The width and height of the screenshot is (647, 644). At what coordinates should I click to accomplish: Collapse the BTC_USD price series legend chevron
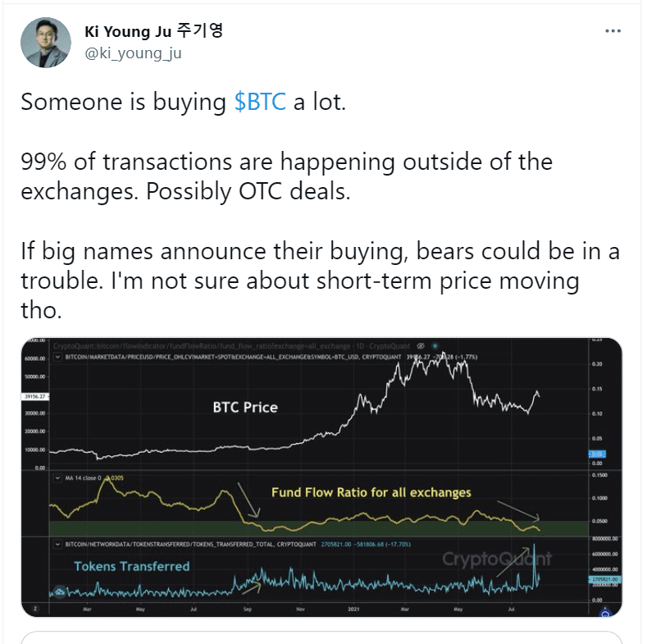pyautogui.click(x=56, y=358)
